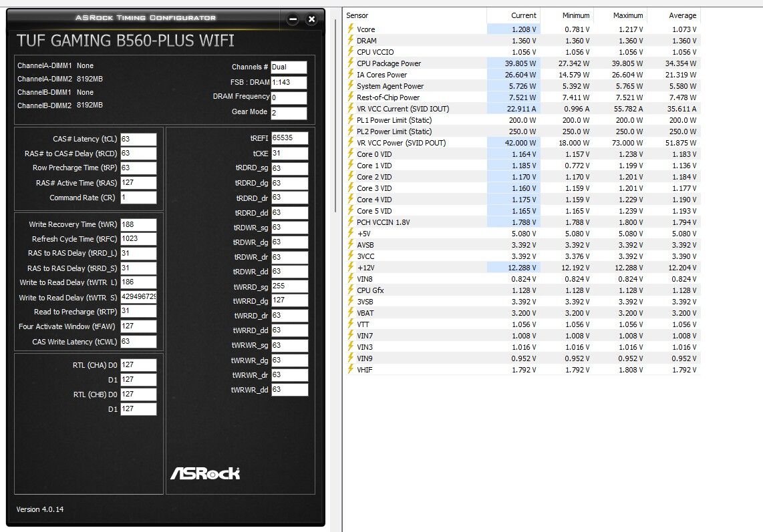This screenshot has width=763, height=532.
Task: Click the tWRRD_sg input field
Action: (x=289, y=286)
